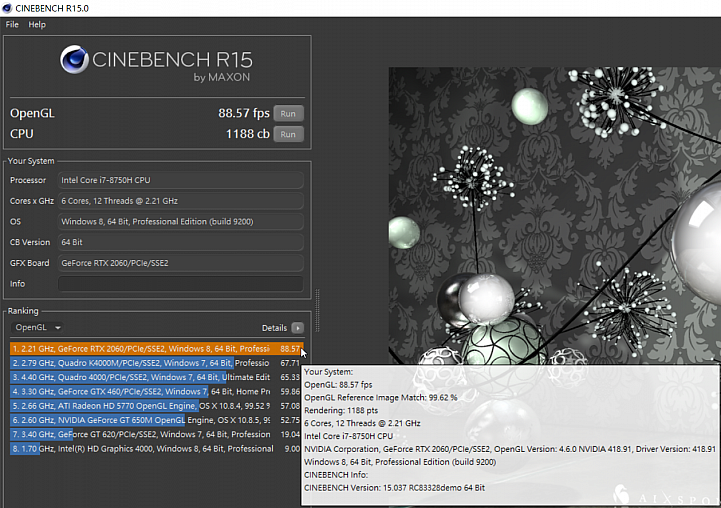The height and width of the screenshot is (508, 721).
Task: Click the Cinebench title bar app icon
Action: coord(7,8)
